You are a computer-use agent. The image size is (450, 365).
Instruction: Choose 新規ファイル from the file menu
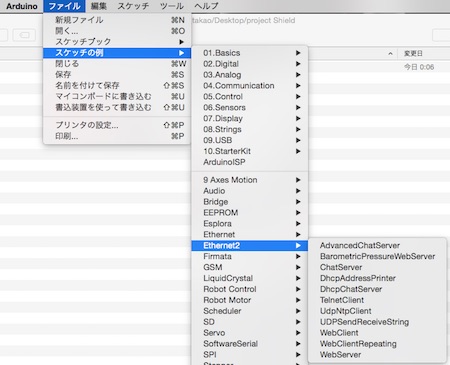[x=117, y=20]
